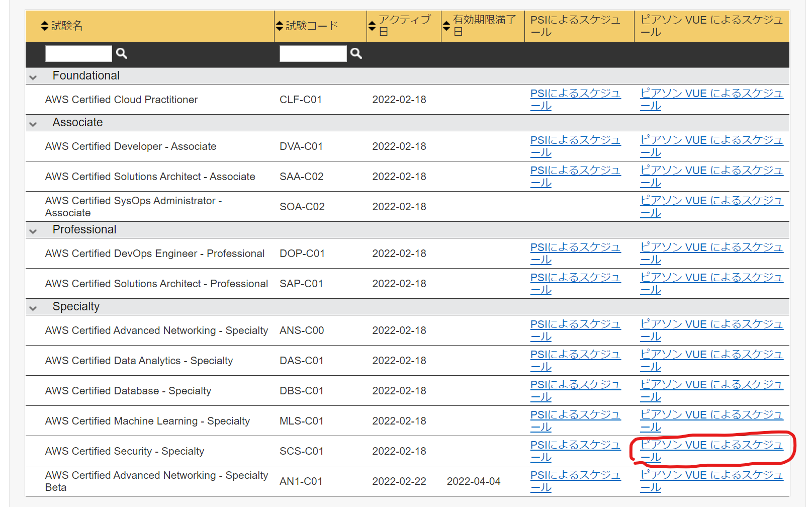
Task: Click the 有効期限満了日 column header label
Action: (x=485, y=26)
